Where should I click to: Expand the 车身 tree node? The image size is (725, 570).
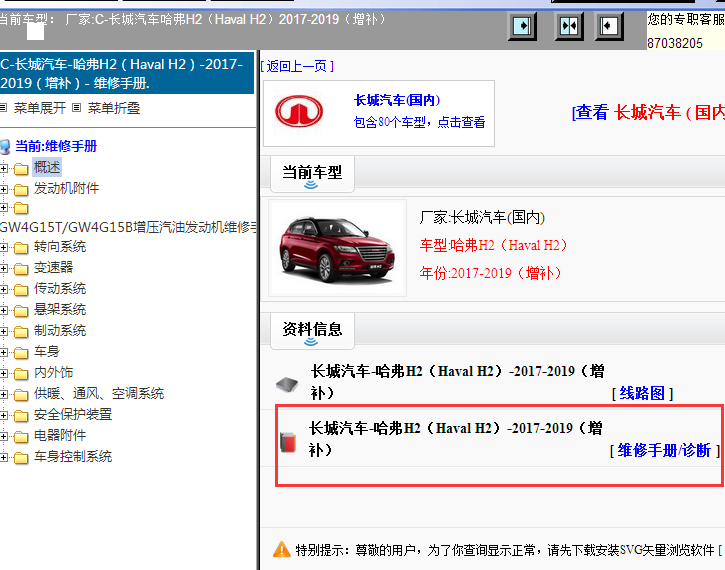[x=3, y=353]
